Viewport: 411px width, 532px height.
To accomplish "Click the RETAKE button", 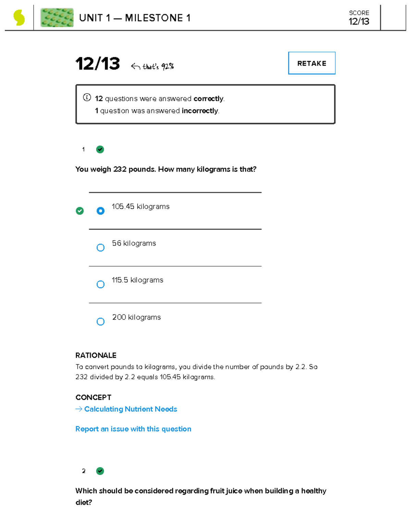I will click(311, 63).
